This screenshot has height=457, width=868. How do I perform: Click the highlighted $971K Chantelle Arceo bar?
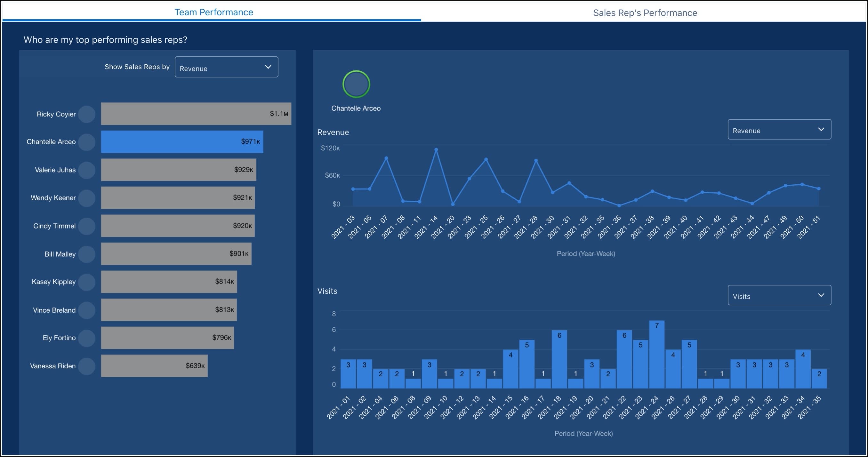[x=182, y=142]
